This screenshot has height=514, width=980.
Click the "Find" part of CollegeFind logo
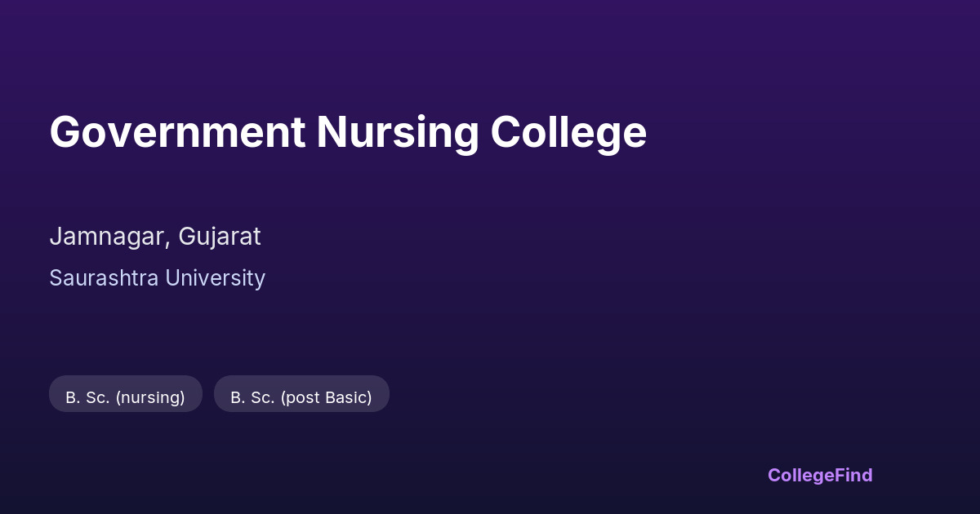[x=853, y=475]
